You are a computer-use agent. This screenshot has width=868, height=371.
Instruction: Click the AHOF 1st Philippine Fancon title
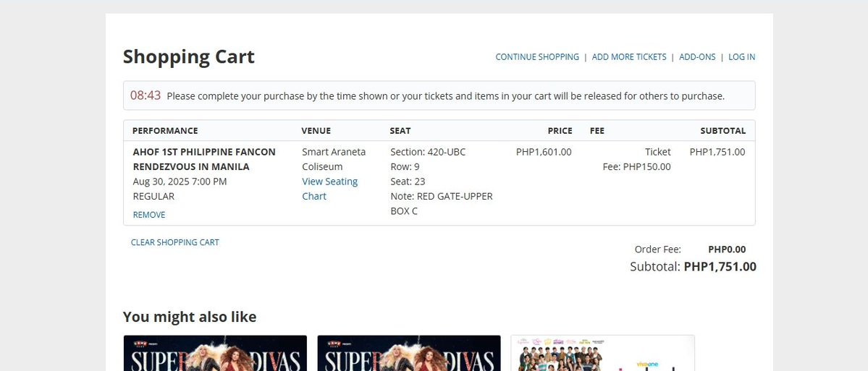(204, 159)
